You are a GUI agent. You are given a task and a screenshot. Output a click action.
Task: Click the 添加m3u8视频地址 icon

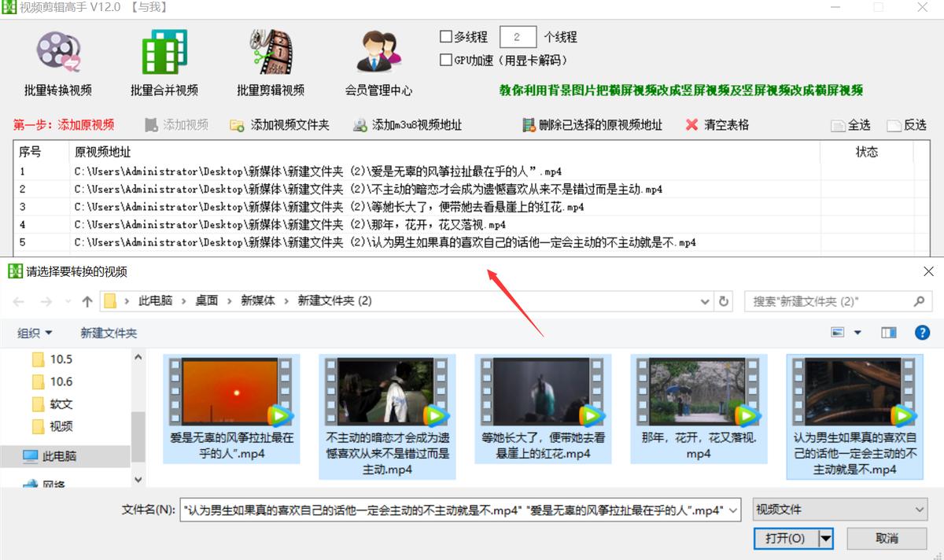(x=360, y=124)
